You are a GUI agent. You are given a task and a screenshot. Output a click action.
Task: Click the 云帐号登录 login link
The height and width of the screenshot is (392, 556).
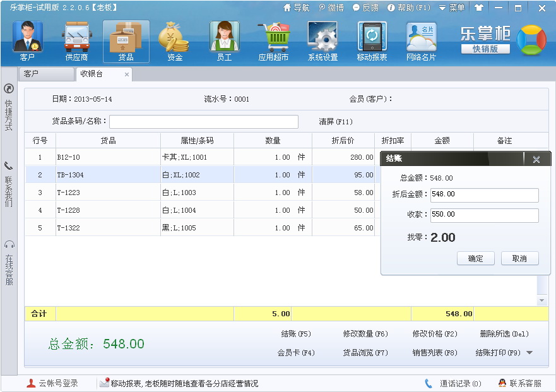click(x=58, y=384)
